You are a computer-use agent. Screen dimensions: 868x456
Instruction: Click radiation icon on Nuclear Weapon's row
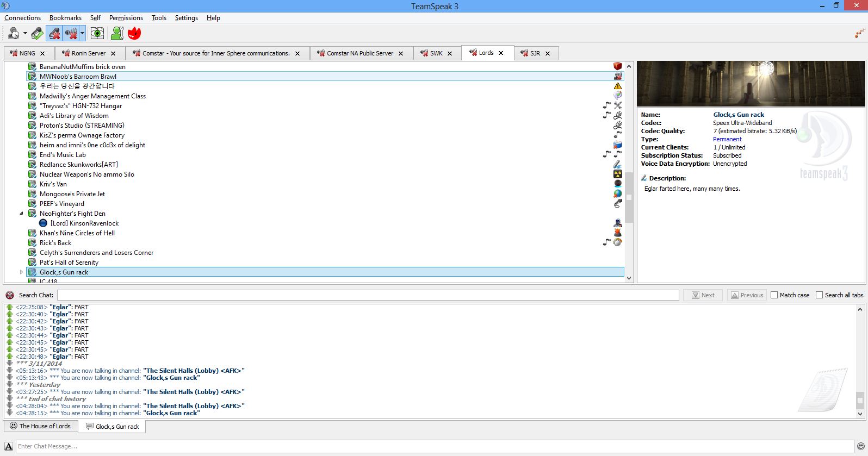pos(617,174)
